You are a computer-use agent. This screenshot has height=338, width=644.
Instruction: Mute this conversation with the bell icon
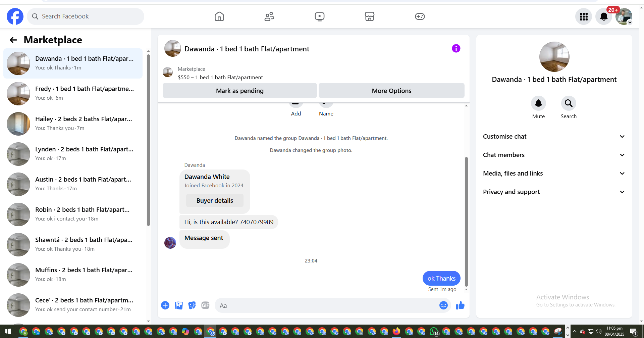[538, 103]
